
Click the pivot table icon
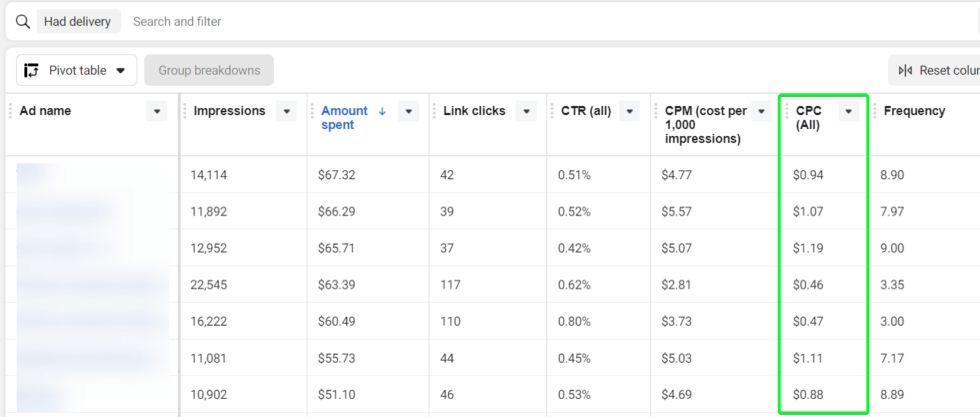(31, 70)
